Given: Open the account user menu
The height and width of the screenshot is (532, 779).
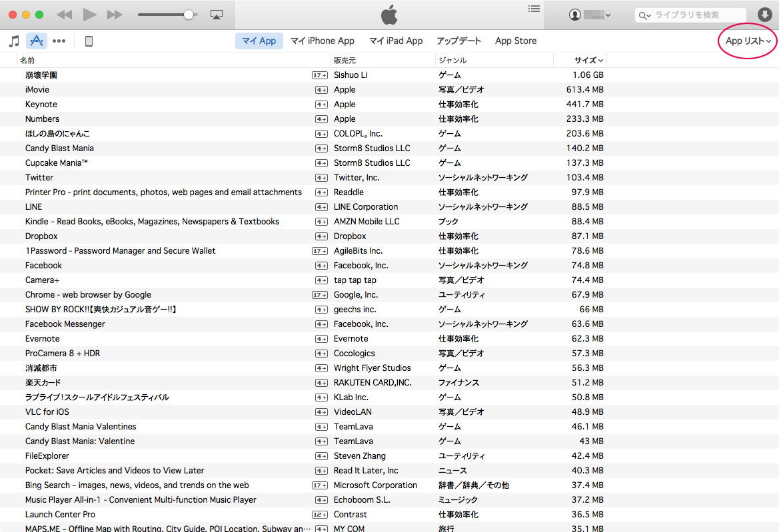Looking at the screenshot, I should (589, 15).
